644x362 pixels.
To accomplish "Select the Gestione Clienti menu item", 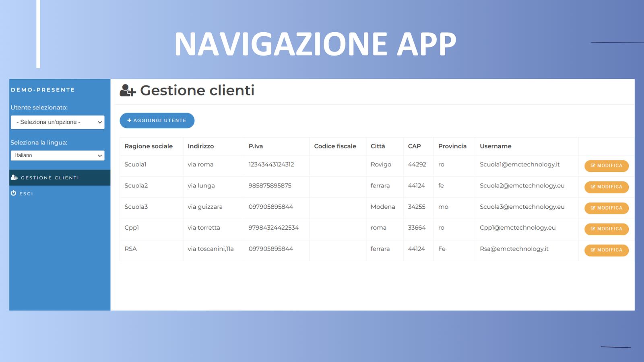I will point(50,178).
